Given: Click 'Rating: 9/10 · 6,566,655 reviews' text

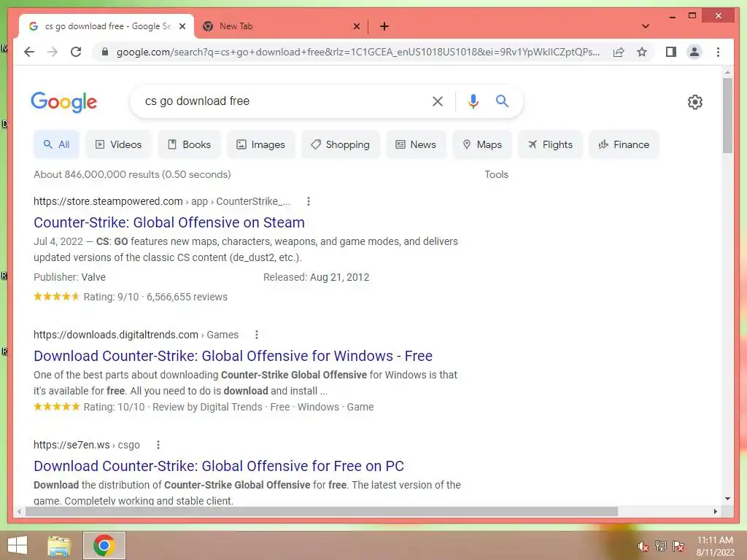Looking at the screenshot, I should point(155,297).
